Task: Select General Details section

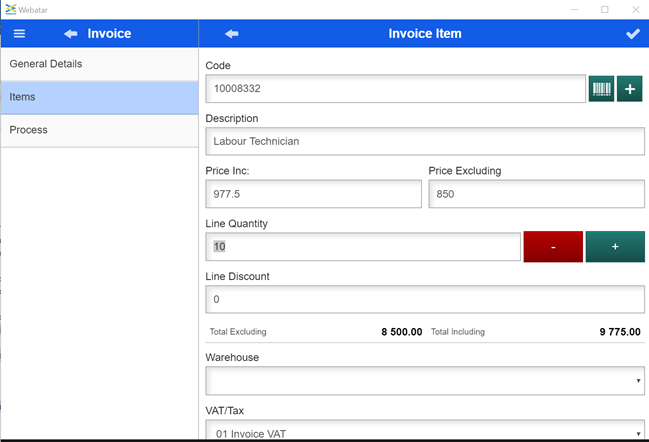Action: coord(100,64)
